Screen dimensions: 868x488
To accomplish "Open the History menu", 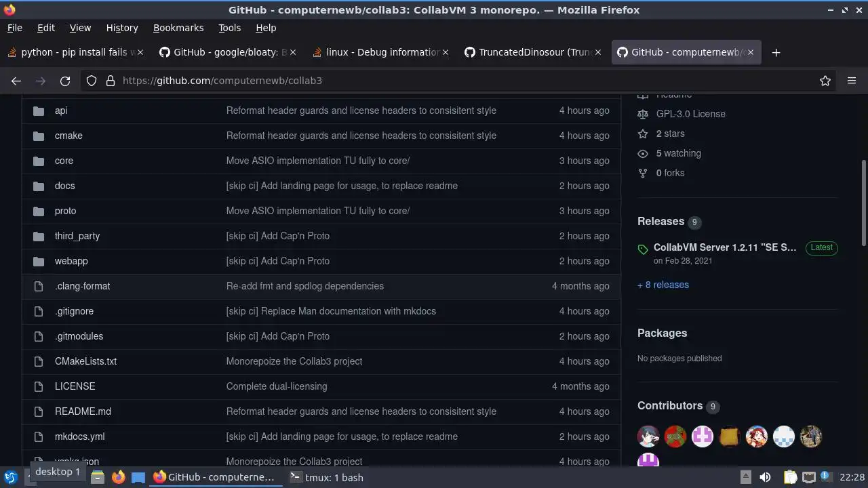I will [122, 28].
